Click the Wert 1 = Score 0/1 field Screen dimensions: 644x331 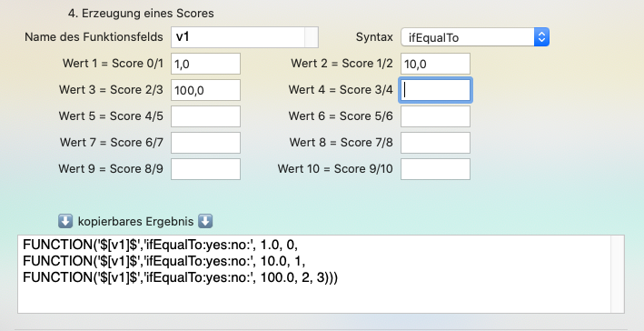click(x=205, y=64)
